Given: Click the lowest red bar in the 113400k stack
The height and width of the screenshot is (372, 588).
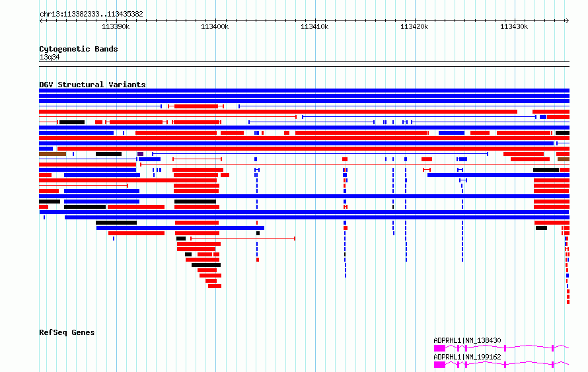Looking at the screenshot, I should click(215, 286).
